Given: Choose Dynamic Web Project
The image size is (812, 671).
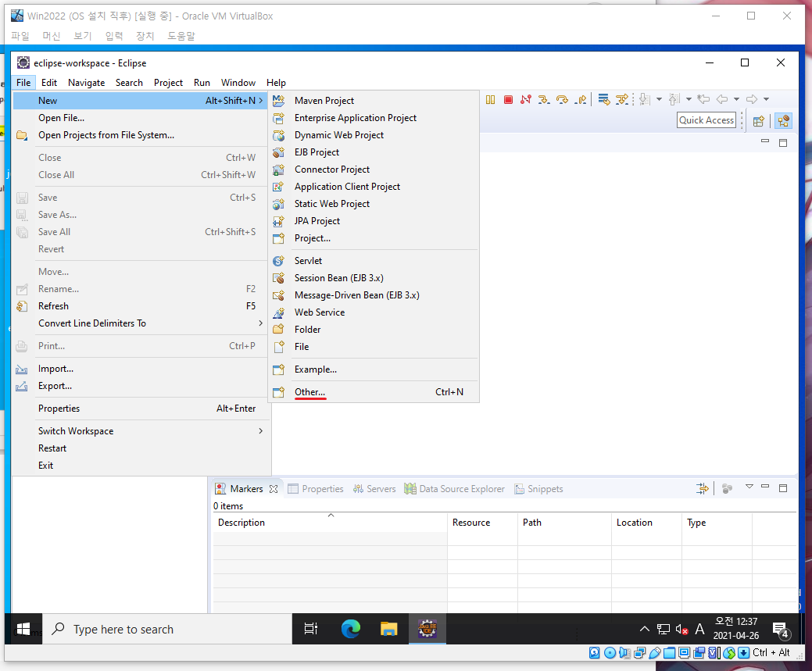Looking at the screenshot, I should [374, 135].
